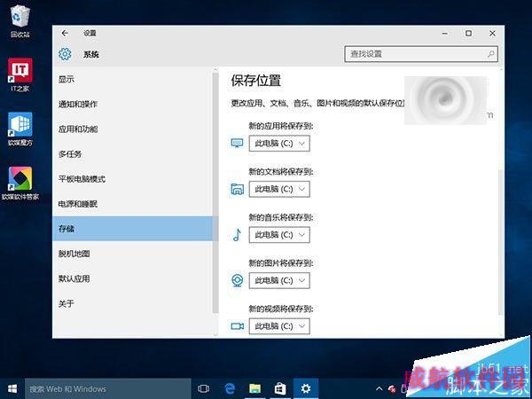Click the sidebar vertical scrollbar
Screen dimensions: 532x399
click(215, 193)
